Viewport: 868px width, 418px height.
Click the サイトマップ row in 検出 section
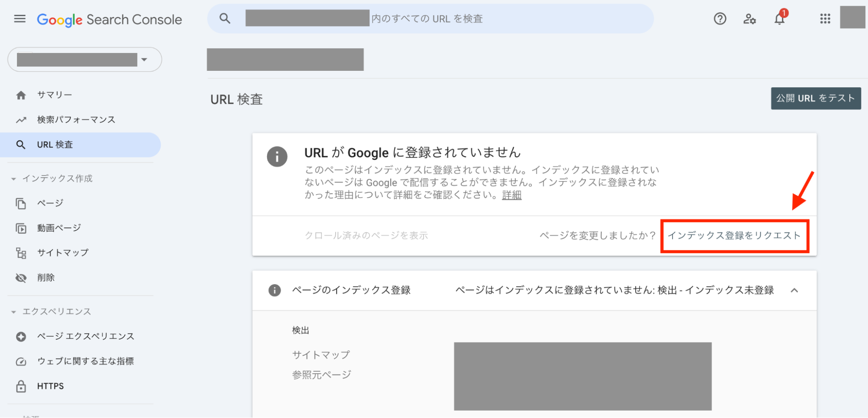[321, 355]
